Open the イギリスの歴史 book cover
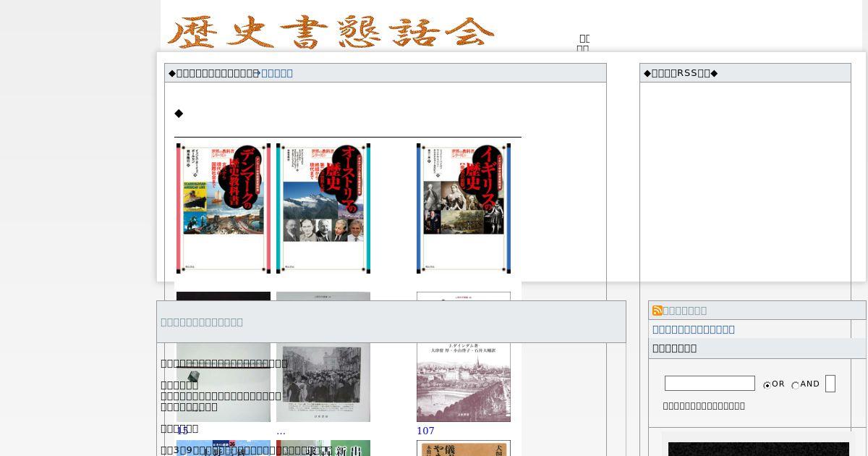Viewport: 868px width, 456px height. [x=464, y=208]
